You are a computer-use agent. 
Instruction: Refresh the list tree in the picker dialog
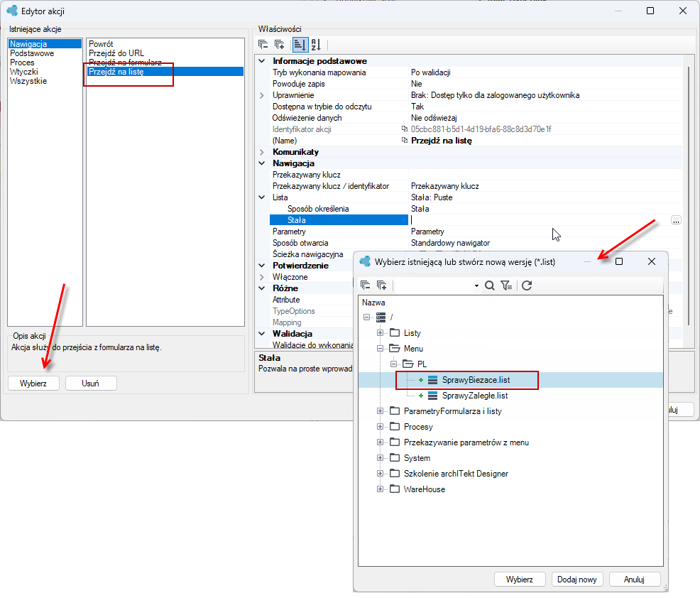point(527,286)
